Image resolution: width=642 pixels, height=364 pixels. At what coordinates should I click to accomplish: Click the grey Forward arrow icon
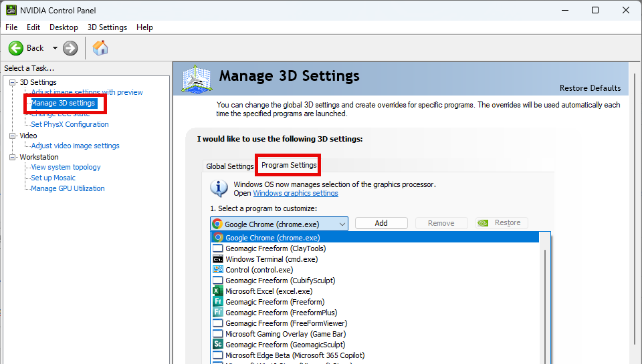coord(70,48)
